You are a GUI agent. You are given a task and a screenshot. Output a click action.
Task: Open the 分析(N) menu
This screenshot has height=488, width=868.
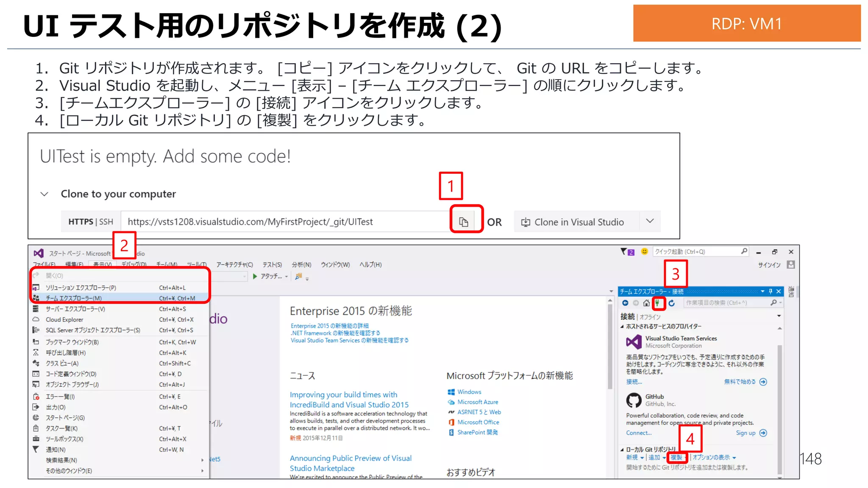pos(301,265)
